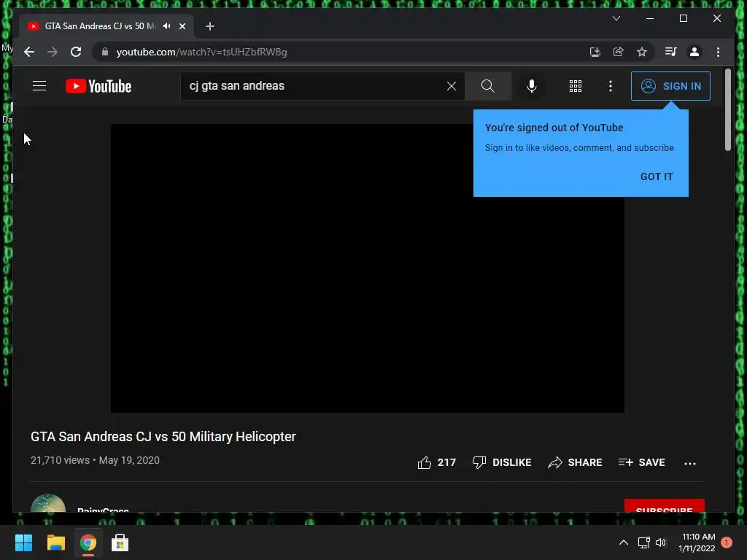The width and height of the screenshot is (747, 560).
Task: Dismiss the popup with GOT IT
Action: pos(657,176)
